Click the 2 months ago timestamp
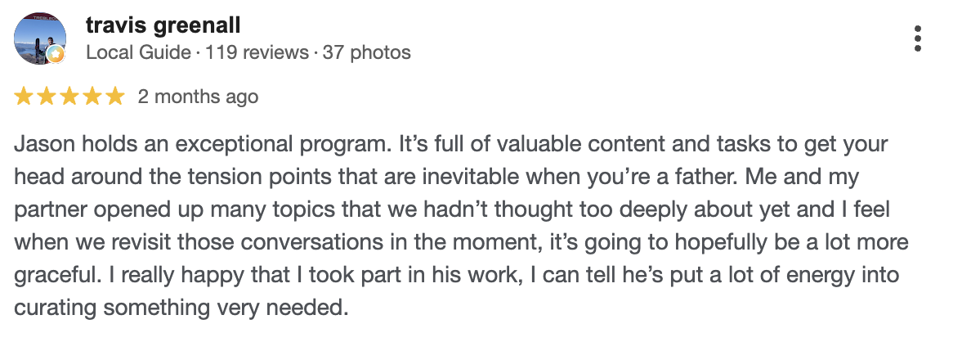 pos(198,97)
